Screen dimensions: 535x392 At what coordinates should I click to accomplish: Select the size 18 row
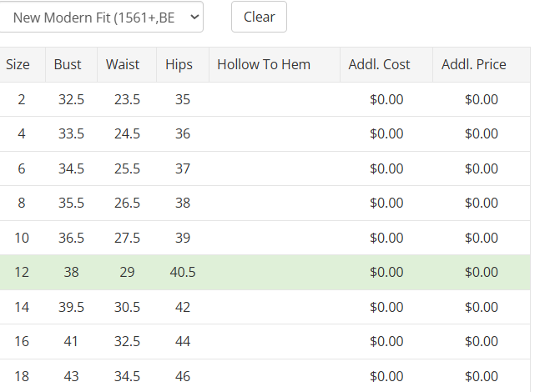pos(22,376)
